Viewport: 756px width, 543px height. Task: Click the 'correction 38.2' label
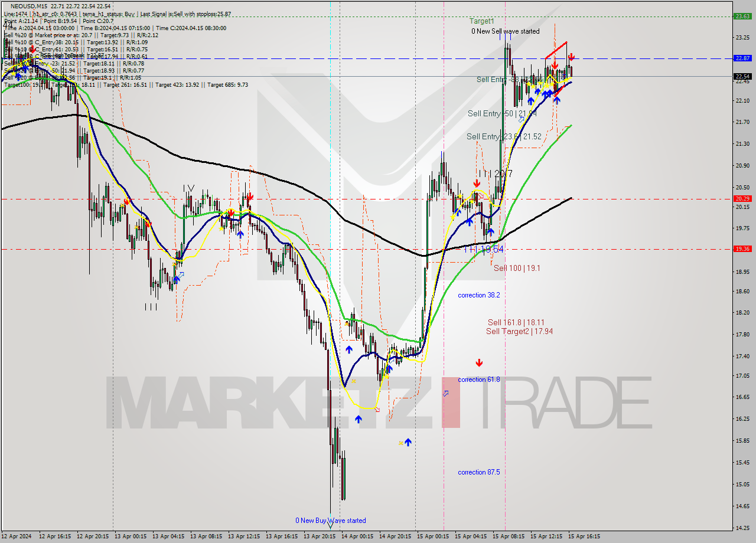coord(479,295)
